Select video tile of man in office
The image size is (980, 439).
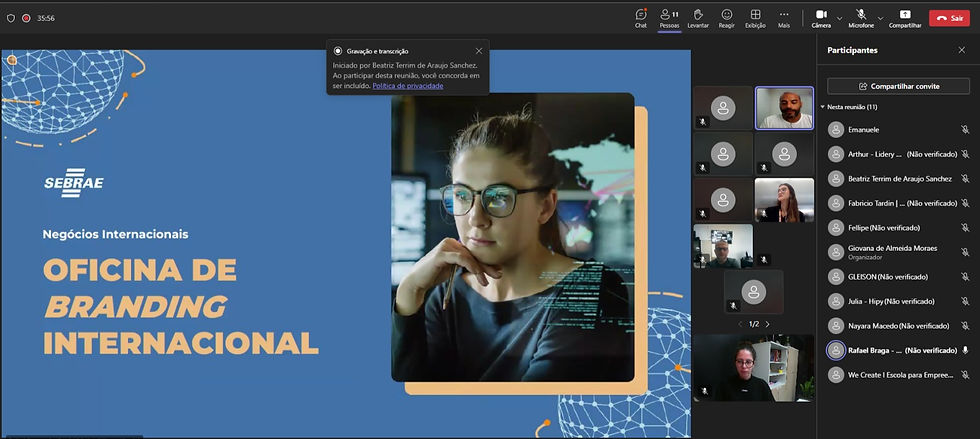723,246
